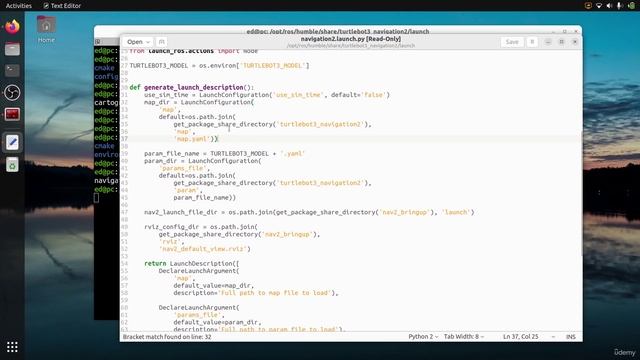The height and width of the screenshot is (360, 640).
Task: Click generate_launch_description function name
Action: tap(193, 87)
